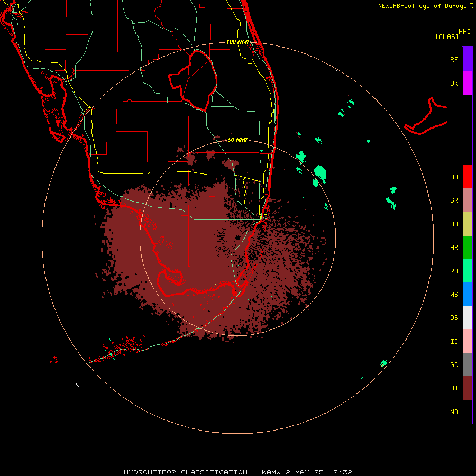Click the Lake Okeechobee outline on map
Screen dimensions: 476x476
point(193,80)
